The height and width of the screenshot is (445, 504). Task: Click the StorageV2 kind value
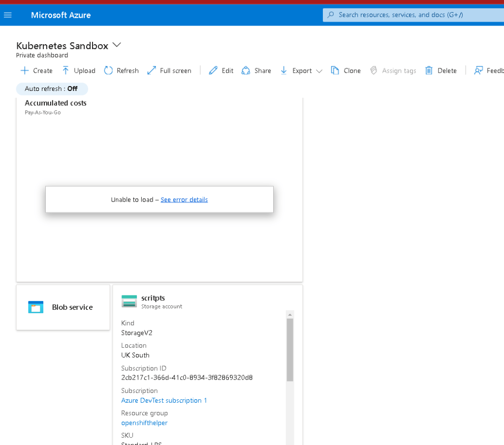(137, 333)
